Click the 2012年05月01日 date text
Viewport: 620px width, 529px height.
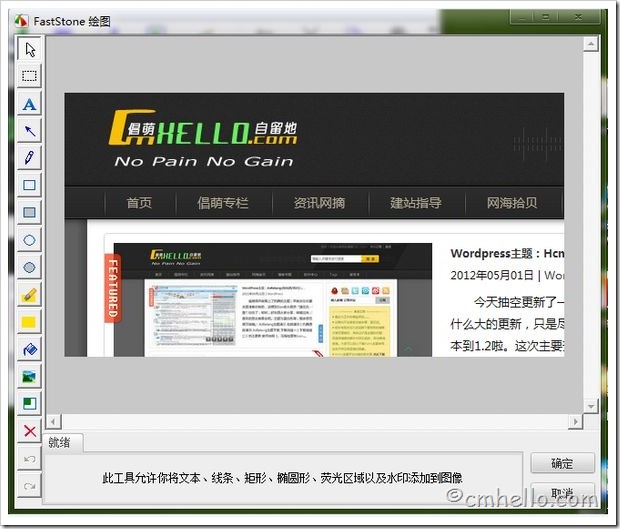click(x=492, y=275)
